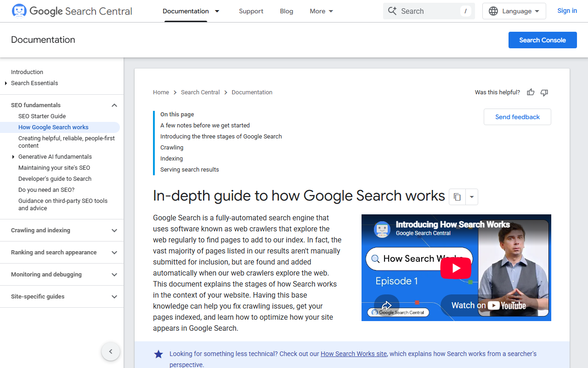This screenshot has height=368, width=588.
Task: Expand Generative AI fundamentals arrow
Action: pos(13,157)
